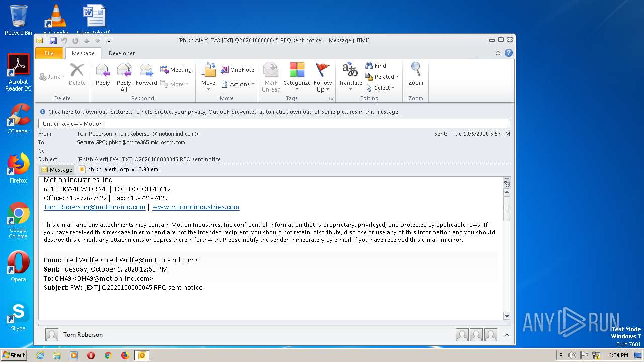This screenshot has width=644, height=362.
Task: Click the Save icon in Quick Access Toolbar
Action: pos(53,41)
